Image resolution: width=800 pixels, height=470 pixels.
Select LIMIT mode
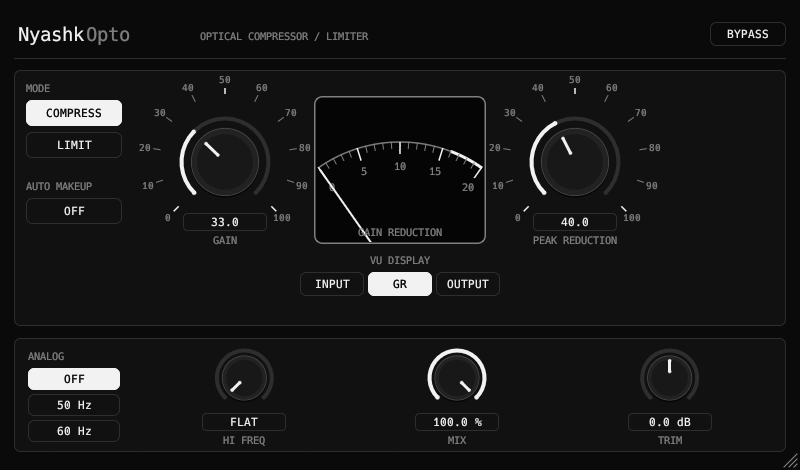pyautogui.click(x=74, y=145)
